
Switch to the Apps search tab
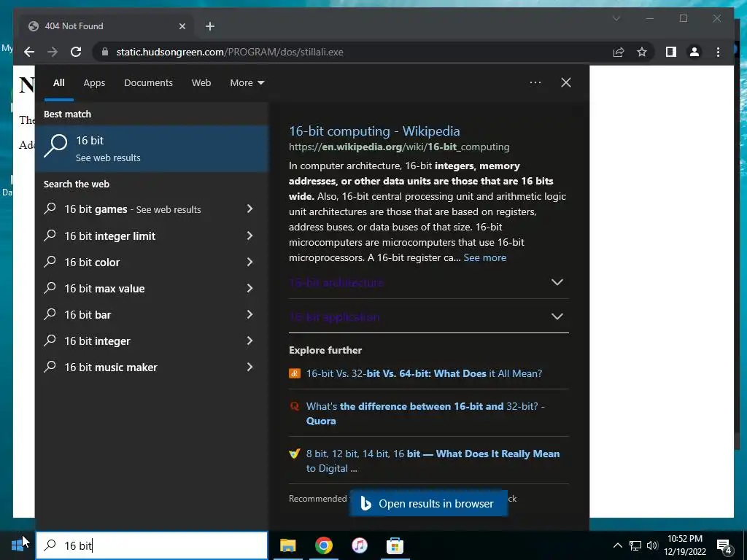[x=94, y=83]
